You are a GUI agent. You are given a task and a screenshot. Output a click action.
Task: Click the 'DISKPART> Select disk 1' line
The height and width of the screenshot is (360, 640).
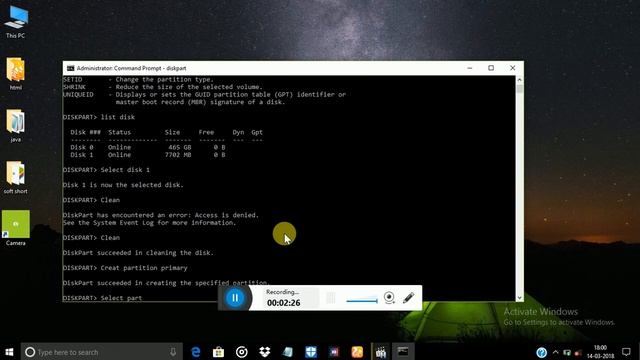click(107, 170)
